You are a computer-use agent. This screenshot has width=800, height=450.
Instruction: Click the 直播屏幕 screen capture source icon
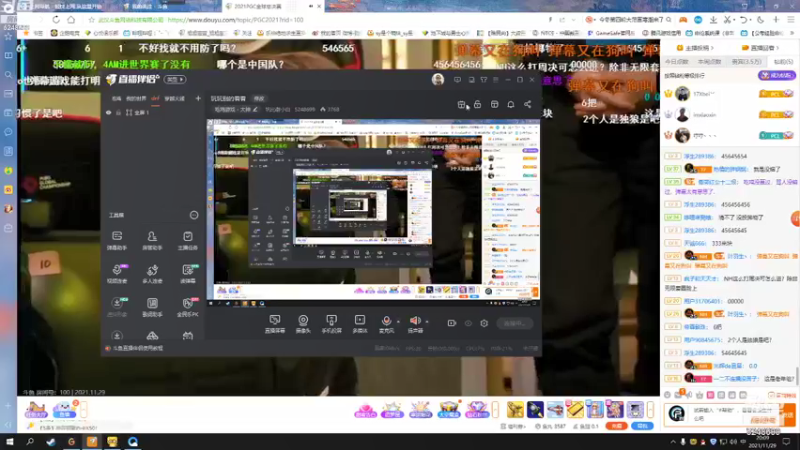click(x=274, y=323)
